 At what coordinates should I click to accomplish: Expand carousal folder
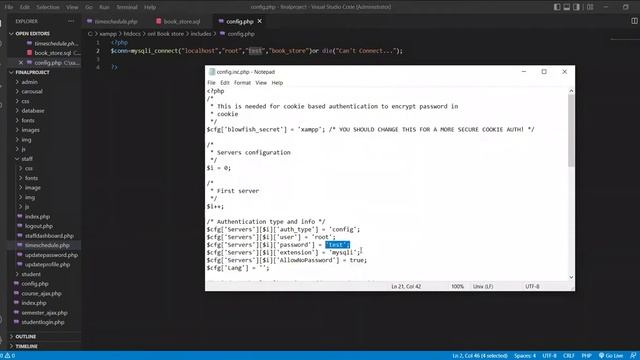(x=32, y=91)
